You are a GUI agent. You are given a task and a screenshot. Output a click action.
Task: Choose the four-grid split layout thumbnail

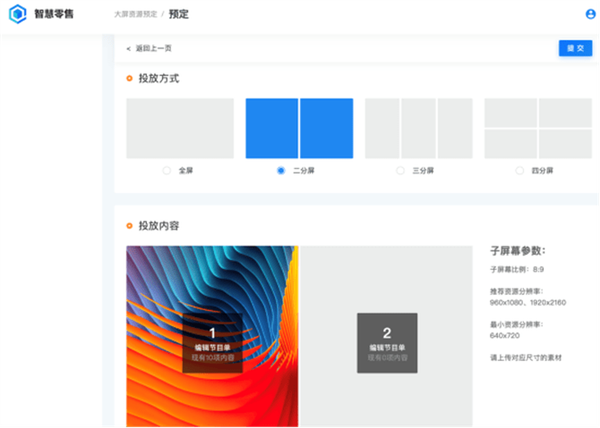tap(538, 128)
